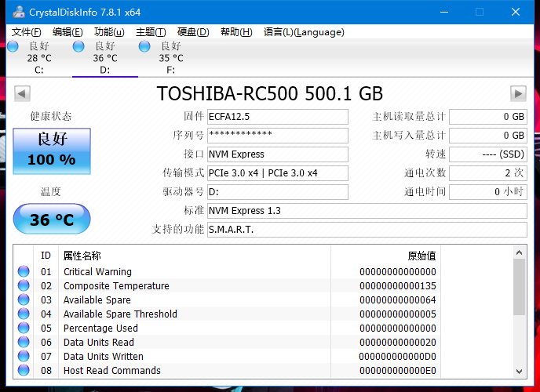Click status orb of Available Spare row
Screen dimensions: 540x392
pyautogui.click(x=24, y=299)
